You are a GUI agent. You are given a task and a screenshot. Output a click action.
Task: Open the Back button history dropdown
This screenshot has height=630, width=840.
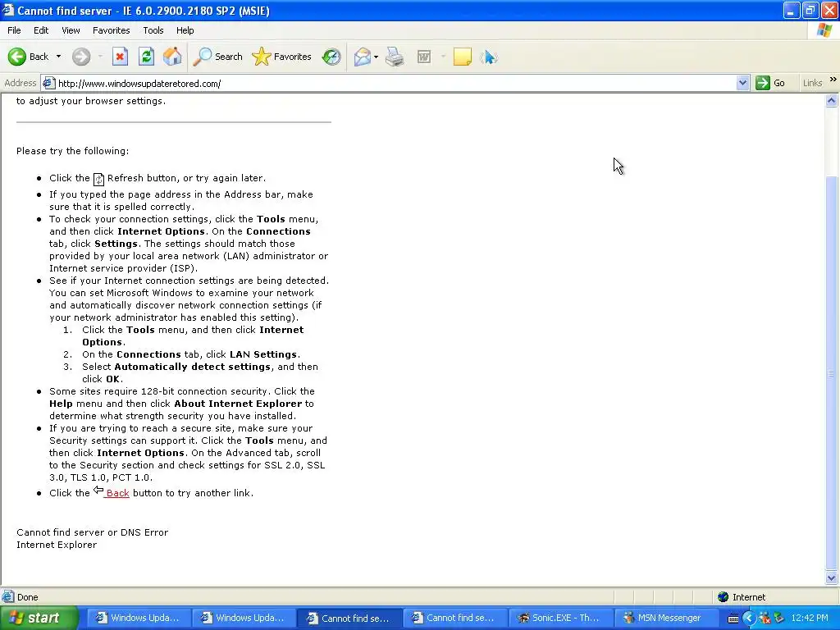click(58, 57)
